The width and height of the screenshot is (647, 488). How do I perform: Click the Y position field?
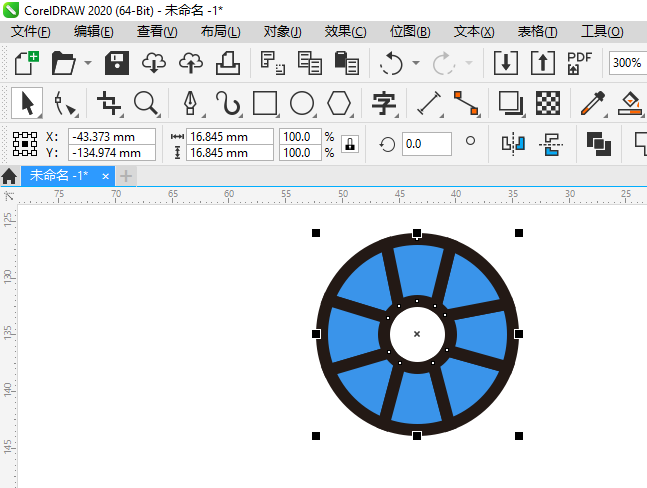pos(112,153)
